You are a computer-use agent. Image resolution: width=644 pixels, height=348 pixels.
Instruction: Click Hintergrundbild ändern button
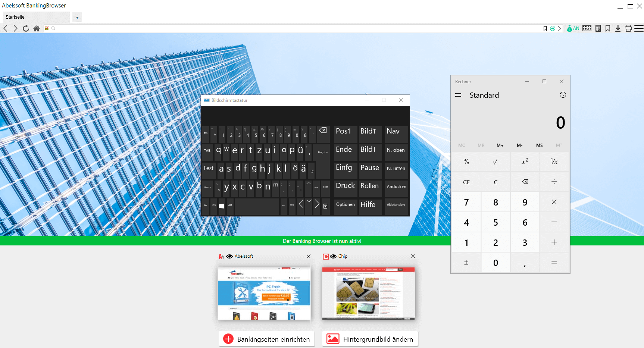370,339
